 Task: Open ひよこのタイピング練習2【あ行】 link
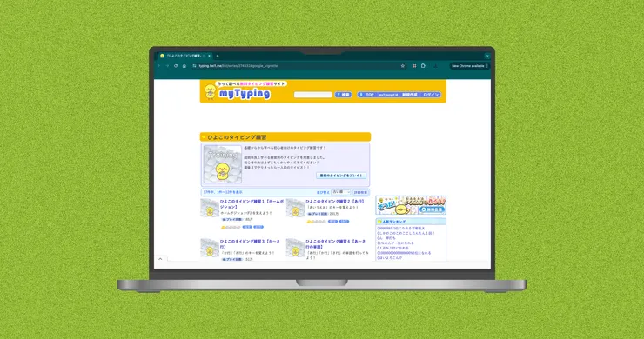[x=335, y=202]
